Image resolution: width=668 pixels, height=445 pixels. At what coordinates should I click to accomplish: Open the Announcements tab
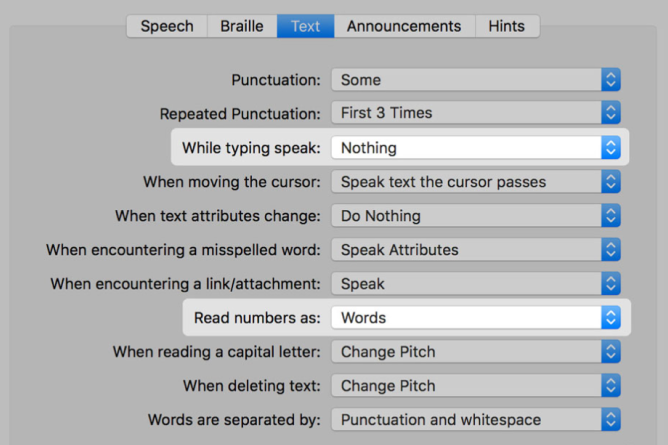click(x=404, y=26)
